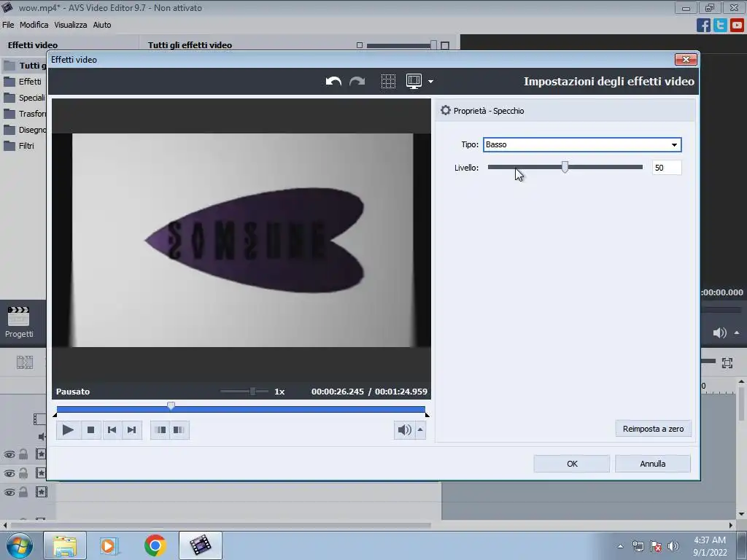
Task: Open the Modifica menu
Action: tap(34, 25)
